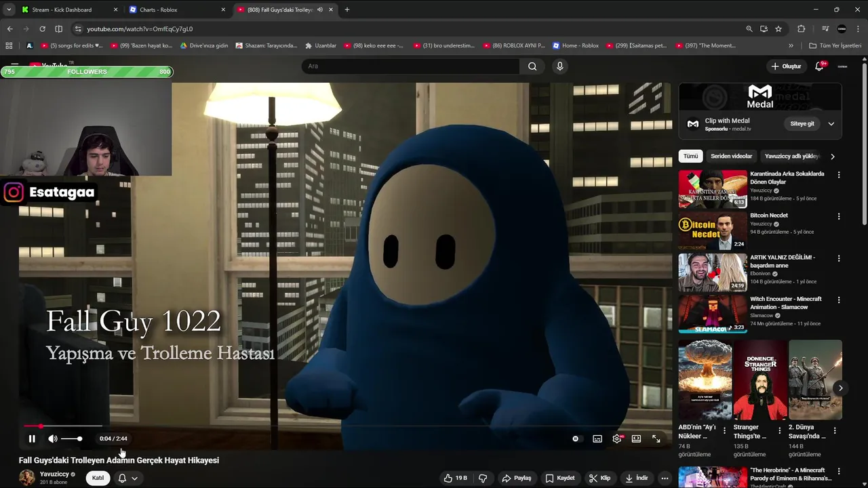868x488 pixels.
Task: Click the youtube.com address bar URL
Action: (140, 29)
